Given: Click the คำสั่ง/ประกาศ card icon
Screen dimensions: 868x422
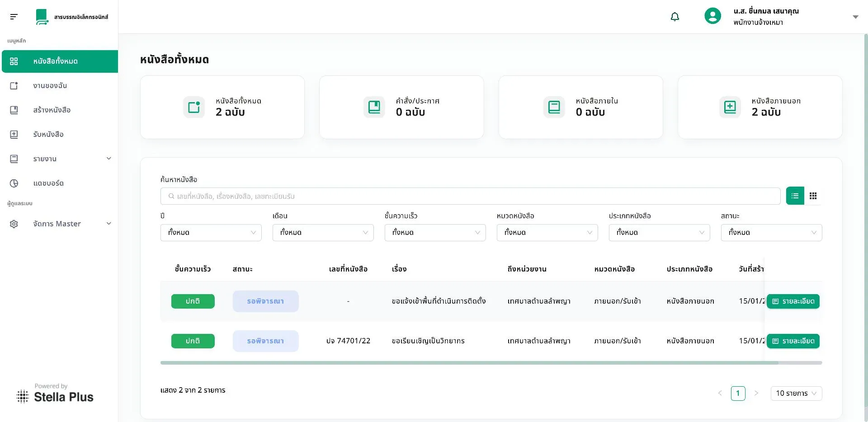Looking at the screenshot, I should tap(374, 107).
